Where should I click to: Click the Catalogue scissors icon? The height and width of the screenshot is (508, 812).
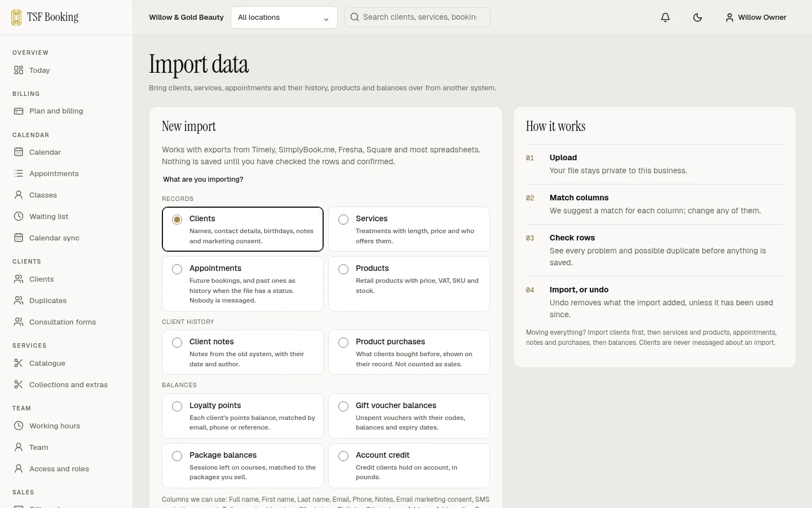pos(19,363)
